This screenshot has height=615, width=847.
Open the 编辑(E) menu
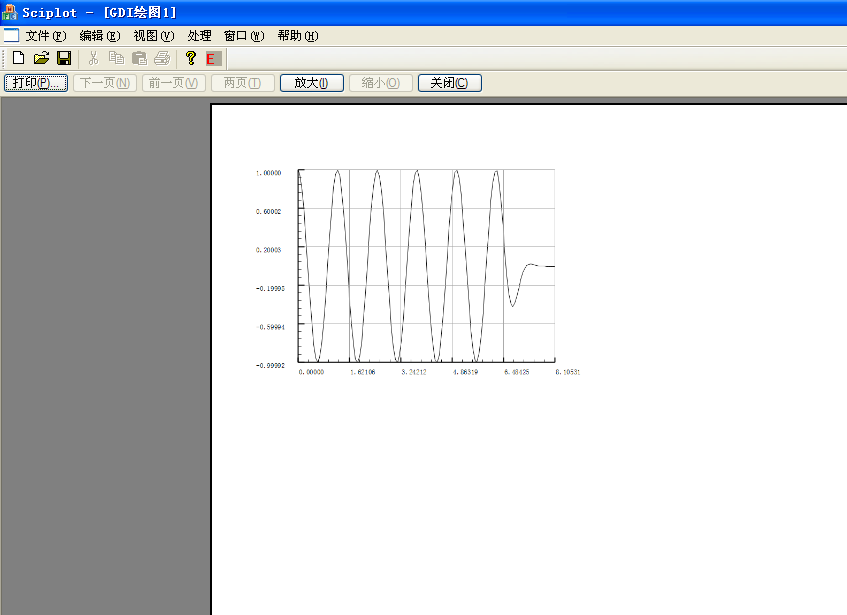pos(99,36)
